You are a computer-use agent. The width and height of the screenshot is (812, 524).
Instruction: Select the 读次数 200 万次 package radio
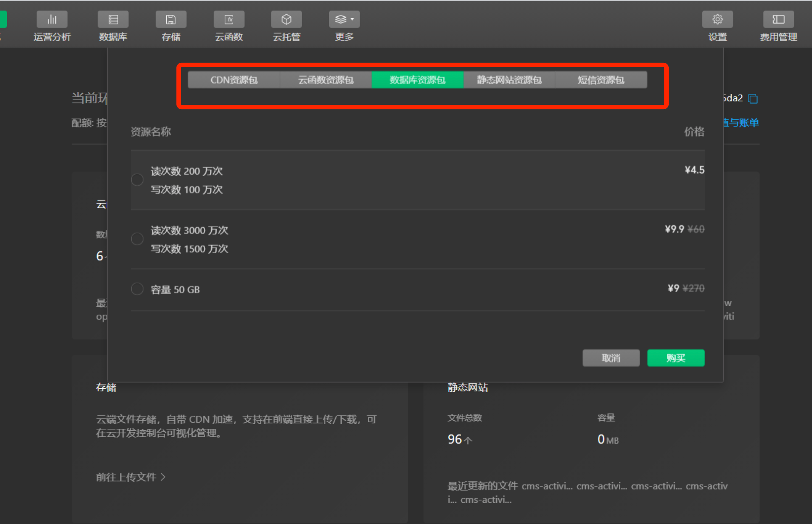tap(137, 180)
